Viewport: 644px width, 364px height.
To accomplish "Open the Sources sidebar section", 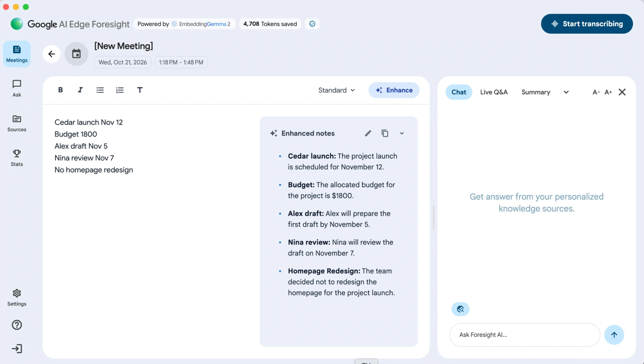I will pos(17,123).
